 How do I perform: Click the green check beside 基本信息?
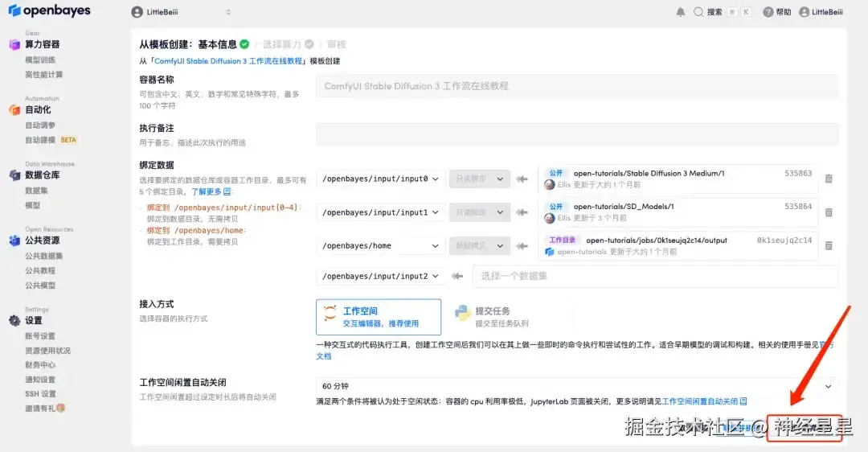click(x=244, y=43)
